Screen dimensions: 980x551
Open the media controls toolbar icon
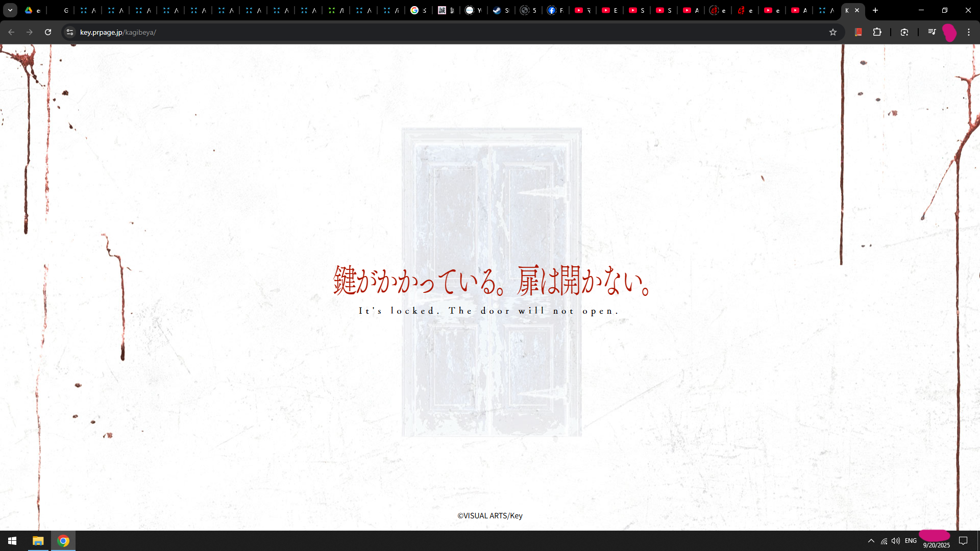pyautogui.click(x=932, y=32)
